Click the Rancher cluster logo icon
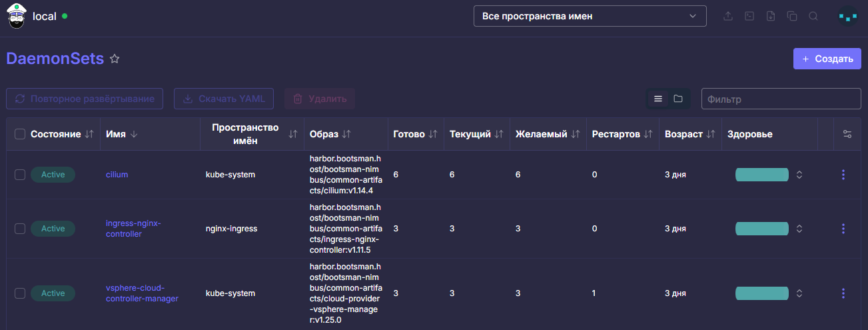 16,16
